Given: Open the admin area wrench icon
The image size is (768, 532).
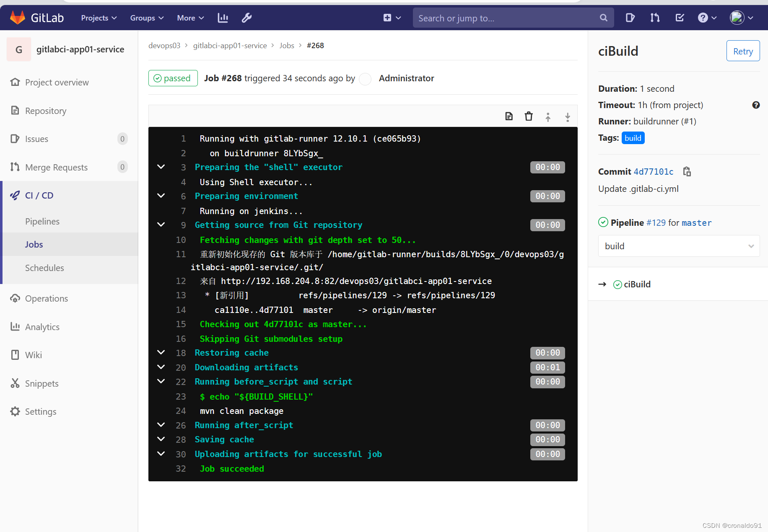Looking at the screenshot, I should (246, 18).
